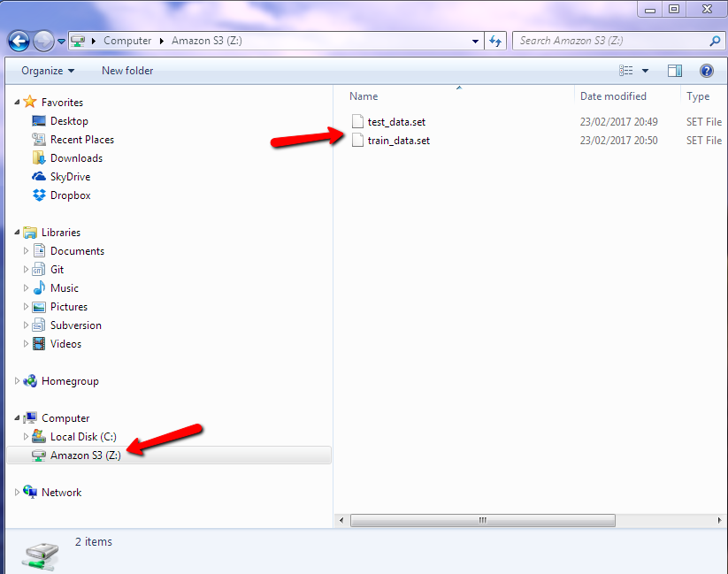Select Downloads in Favorites
This screenshot has width=728, height=574.
[x=76, y=158]
